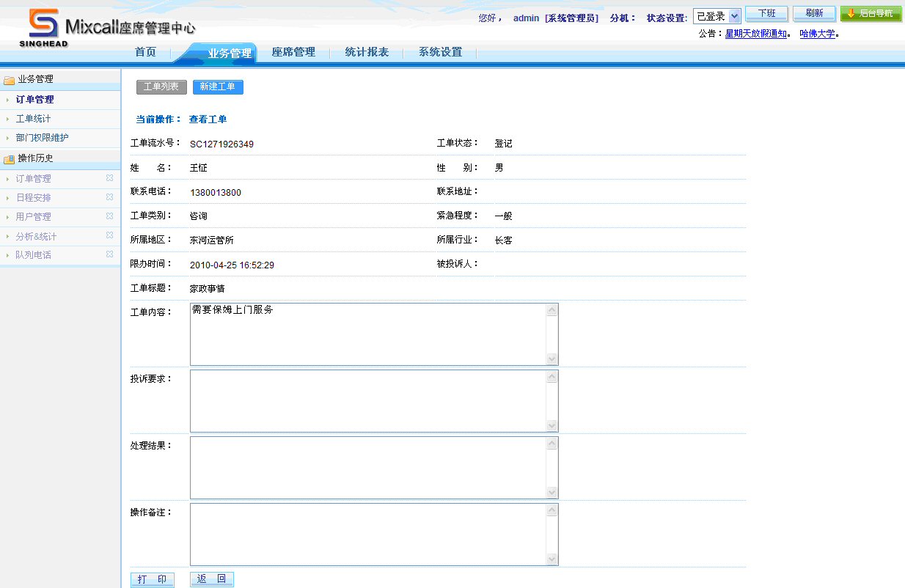Open the 状态设置 status dropdown
Viewport: 905px width, 588px height.
(x=717, y=16)
